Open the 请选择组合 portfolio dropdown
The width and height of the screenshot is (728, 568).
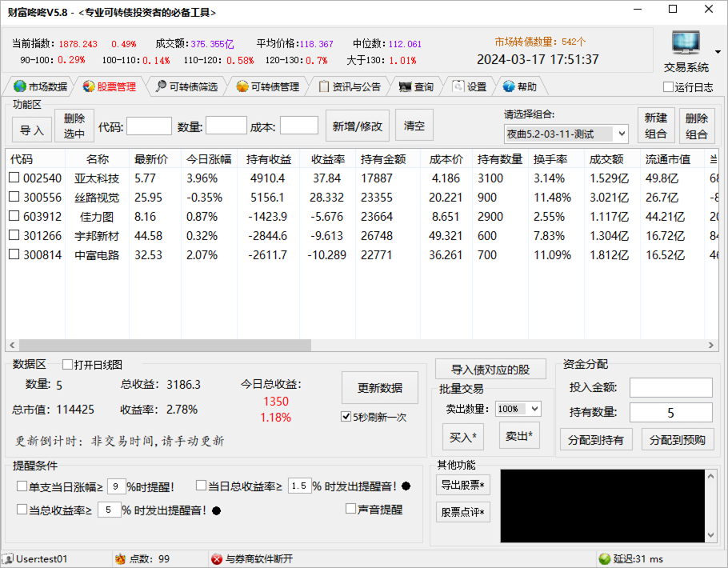tap(566, 134)
